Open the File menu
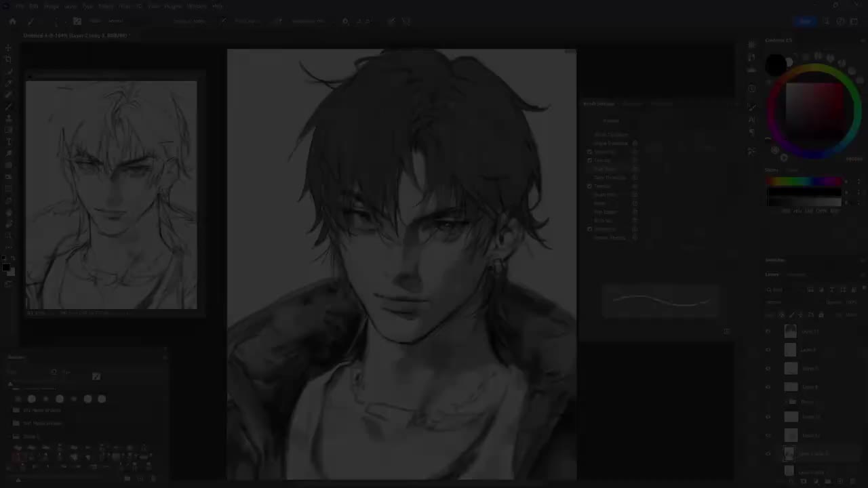 point(20,6)
